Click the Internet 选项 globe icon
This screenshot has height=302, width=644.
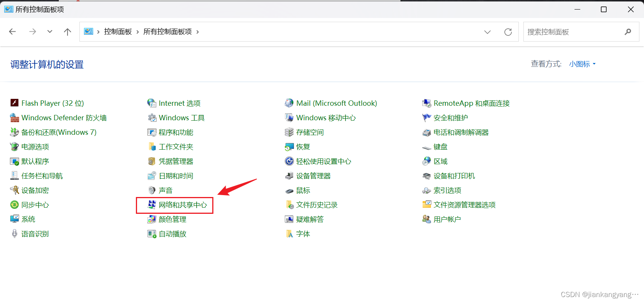[x=152, y=103]
